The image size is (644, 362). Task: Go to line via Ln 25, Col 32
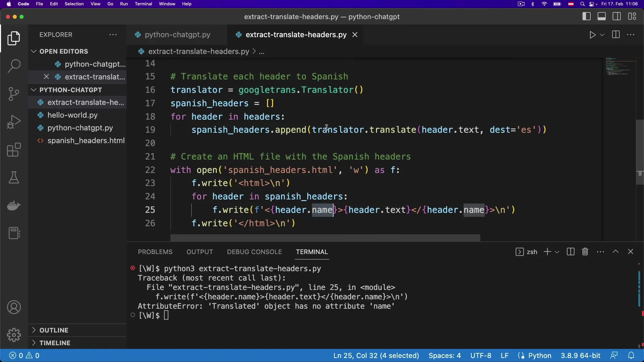click(x=376, y=356)
